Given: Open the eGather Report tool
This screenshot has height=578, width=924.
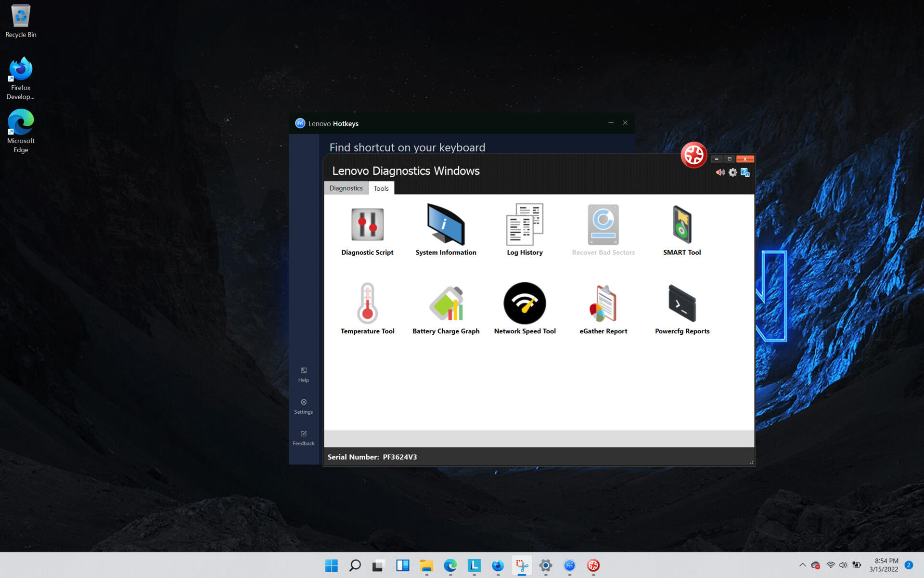Looking at the screenshot, I should 603,309.
